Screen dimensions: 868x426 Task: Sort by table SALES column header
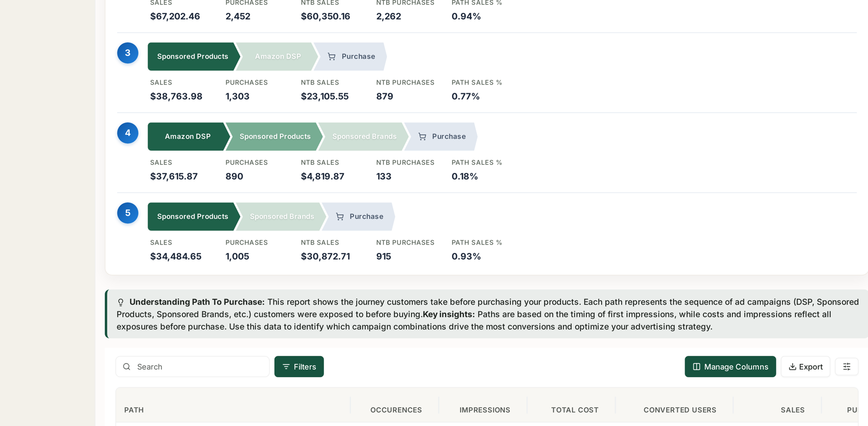point(793,410)
